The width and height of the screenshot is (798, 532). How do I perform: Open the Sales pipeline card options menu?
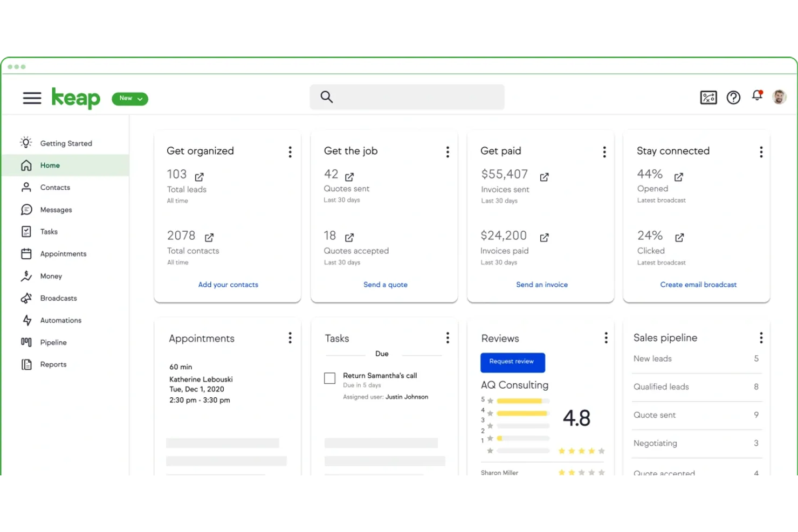(x=761, y=337)
